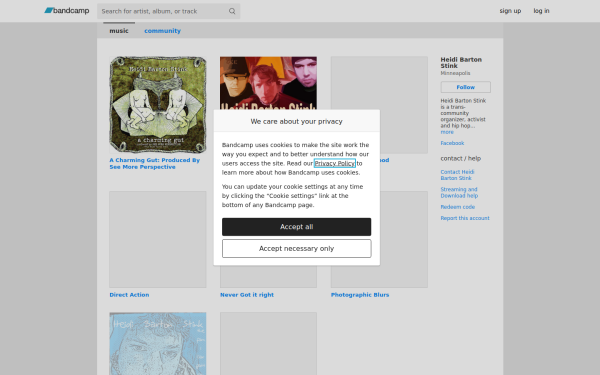Open the log in link
Image resolution: width=600 pixels, height=375 pixels.
click(541, 11)
